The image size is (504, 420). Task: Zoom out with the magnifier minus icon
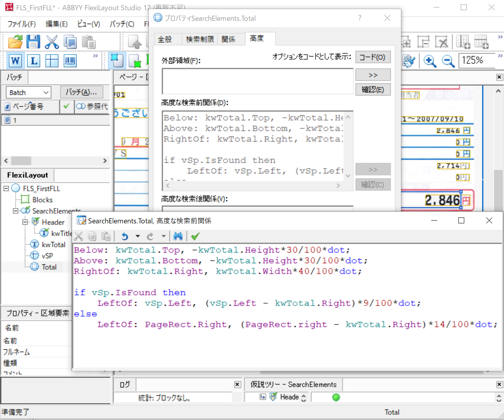448,61
